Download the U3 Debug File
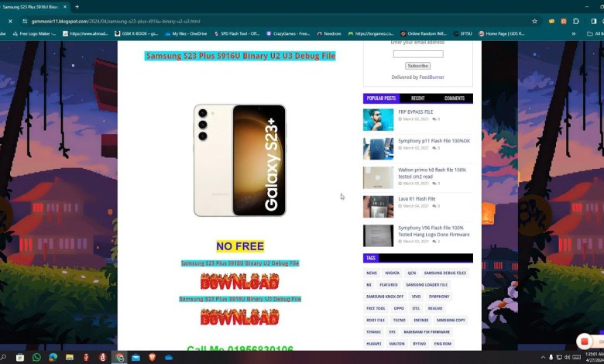This screenshot has height=364, width=604. 239,316
